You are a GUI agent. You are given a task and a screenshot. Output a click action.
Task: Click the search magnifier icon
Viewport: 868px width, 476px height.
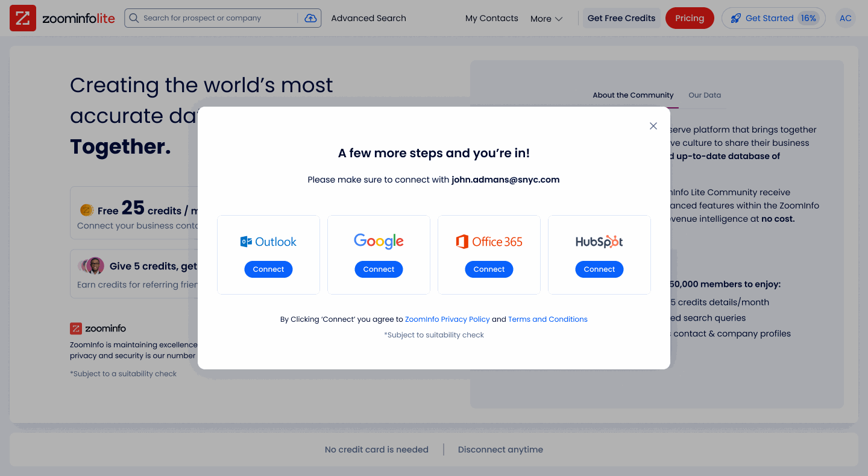pos(134,18)
